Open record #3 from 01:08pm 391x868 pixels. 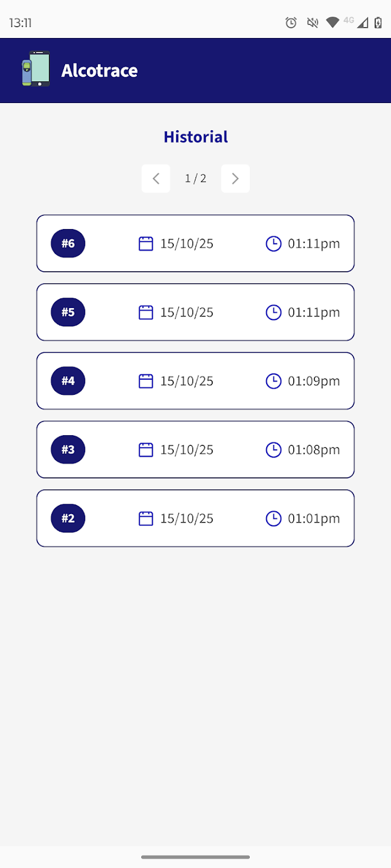195,450
